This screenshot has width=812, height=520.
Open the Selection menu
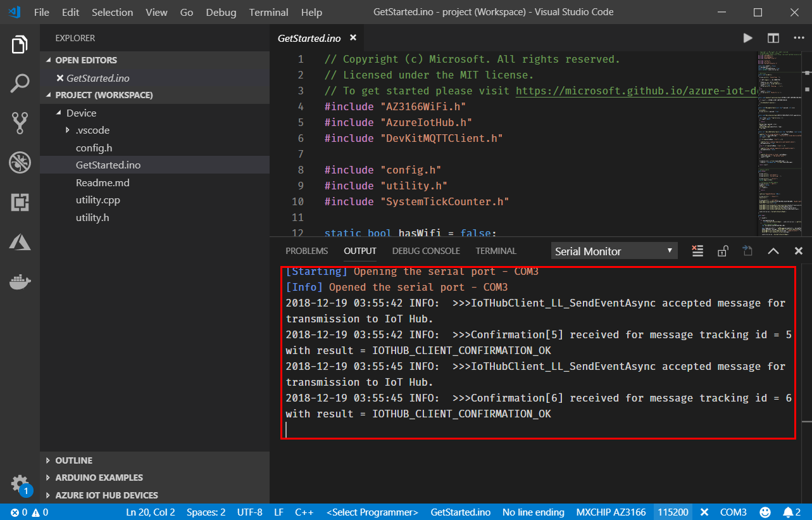[112, 12]
